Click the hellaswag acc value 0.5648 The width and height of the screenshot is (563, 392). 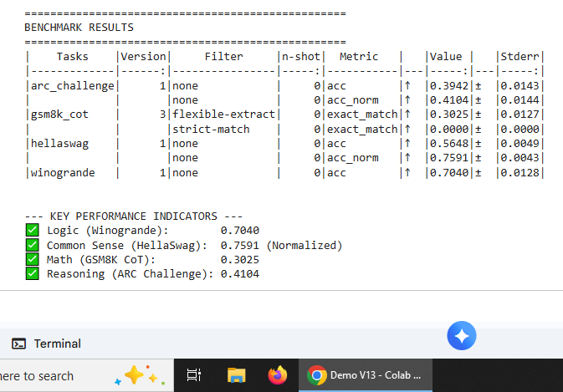point(449,144)
